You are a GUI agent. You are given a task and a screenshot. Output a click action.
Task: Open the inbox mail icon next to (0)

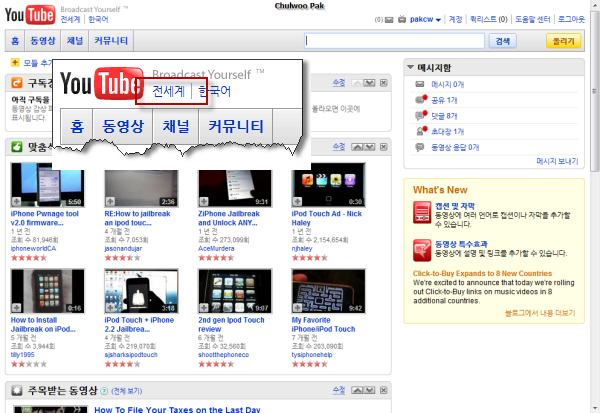(389, 20)
